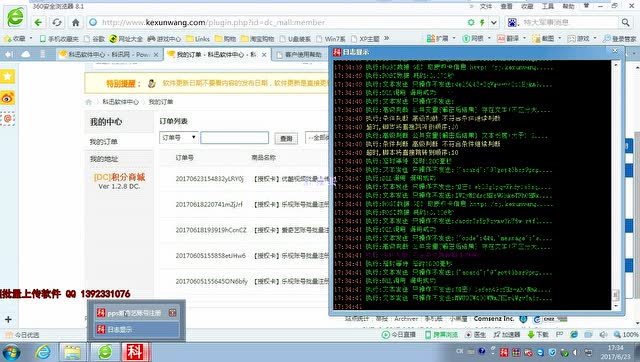Click the 100% zoom level indicator

click(626, 335)
